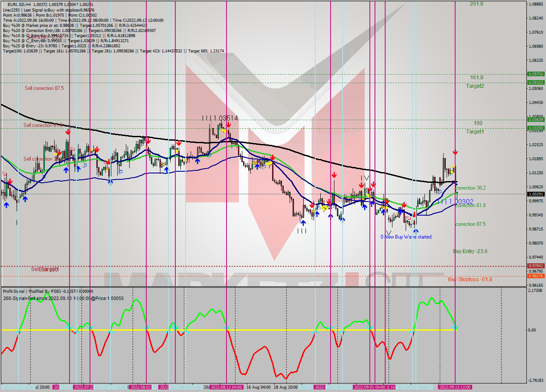
Task: Click the 'correction 87.5' green level label
Action: click(x=470, y=224)
